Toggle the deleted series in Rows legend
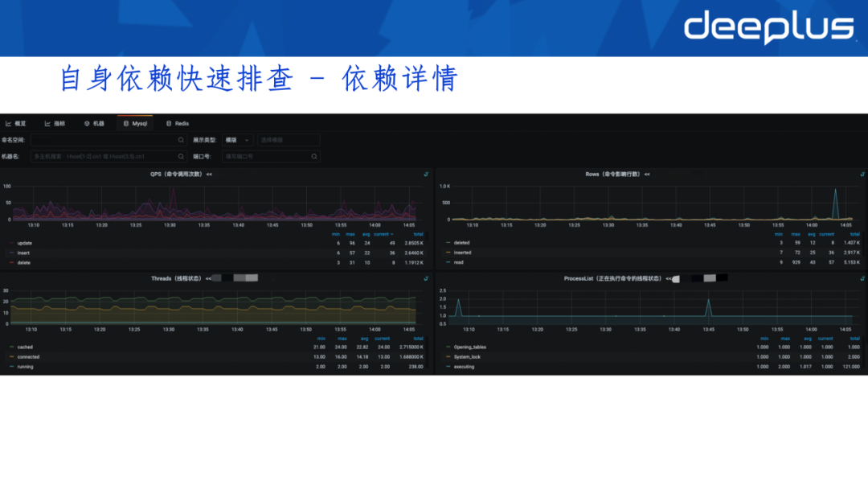The image size is (868, 489). (461, 243)
